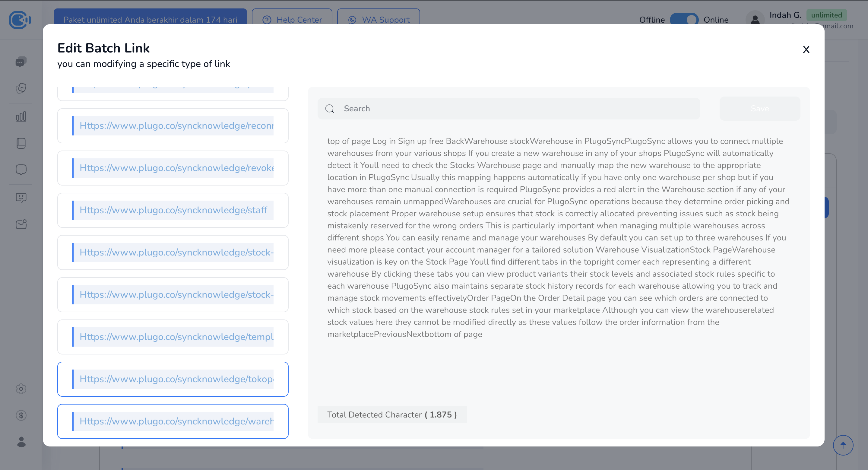Click the Save button
This screenshot has height=470, width=868.
click(x=759, y=109)
